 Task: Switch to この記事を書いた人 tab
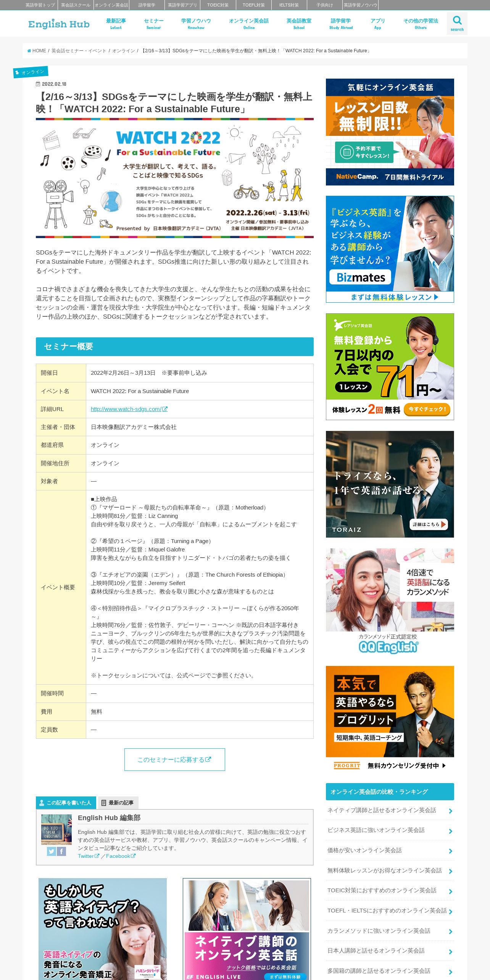point(66,803)
